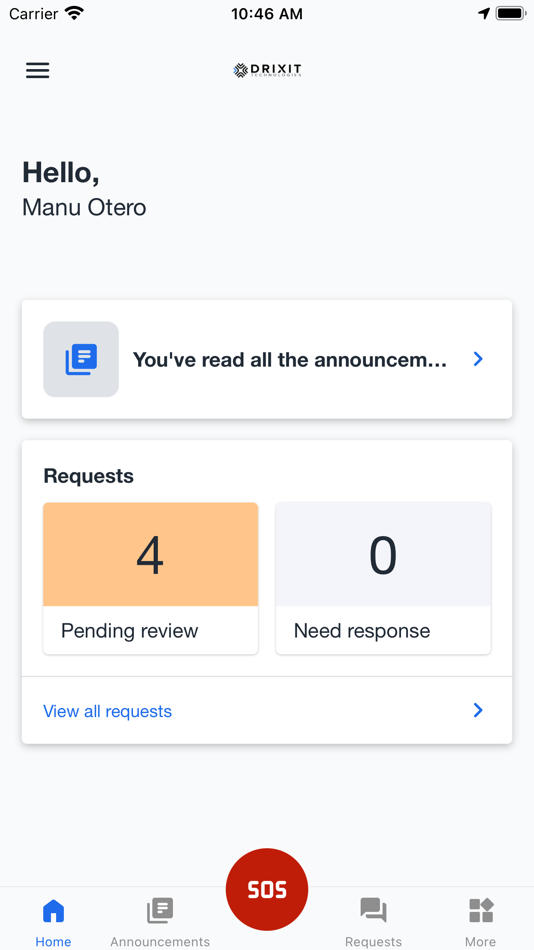Tap the location arrow status icon
The image size is (534, 950).
coord(484,13)
